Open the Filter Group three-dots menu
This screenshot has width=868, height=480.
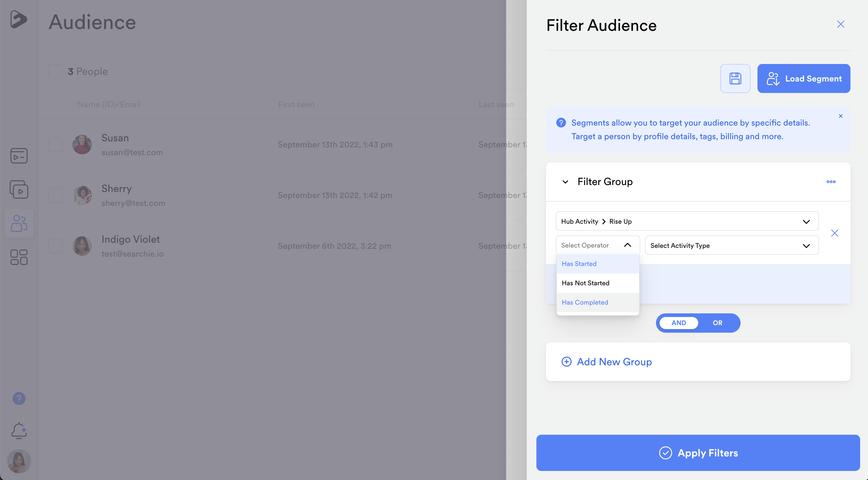tap(831, 181)
